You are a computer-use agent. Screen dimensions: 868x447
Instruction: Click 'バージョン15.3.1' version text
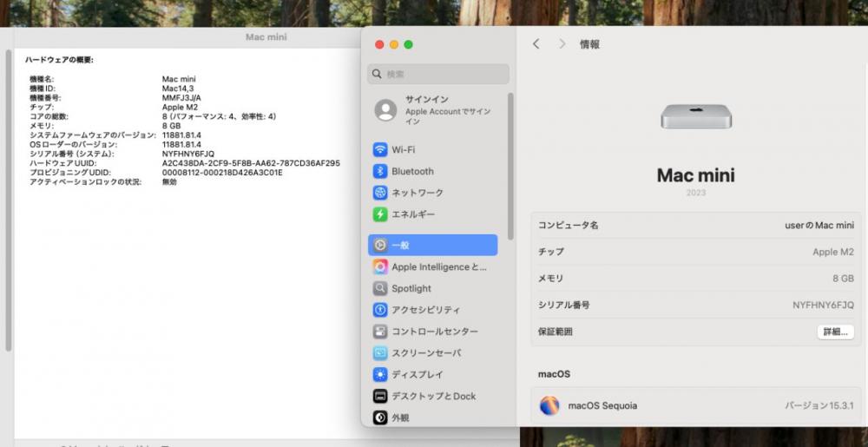click(x=819, y=405)
